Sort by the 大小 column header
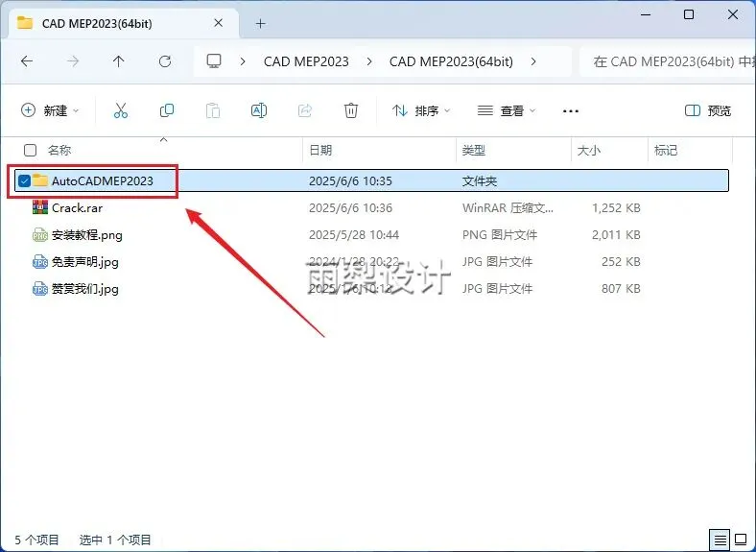This screenshot has height=552, width=756. click(589, 151)
